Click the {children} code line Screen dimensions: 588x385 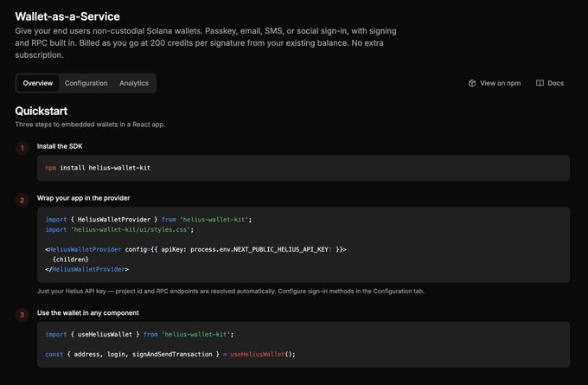click(x=71, y=260)
